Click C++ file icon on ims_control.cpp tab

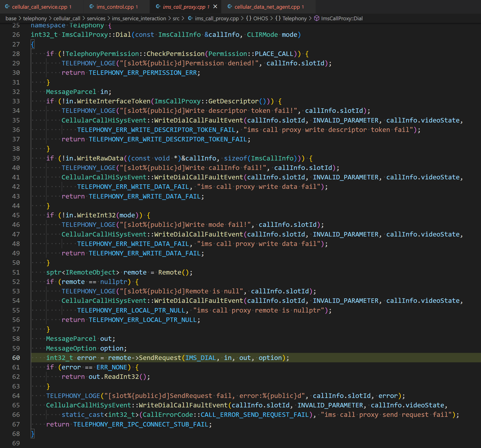[x=92, y=7]
